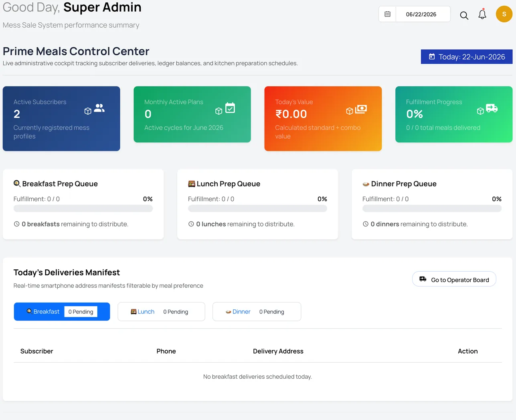Image resolution: width=516 pixels, height=420 pixels.
Task: Click the calendar icon beside date field
Action: coord(387,14)
